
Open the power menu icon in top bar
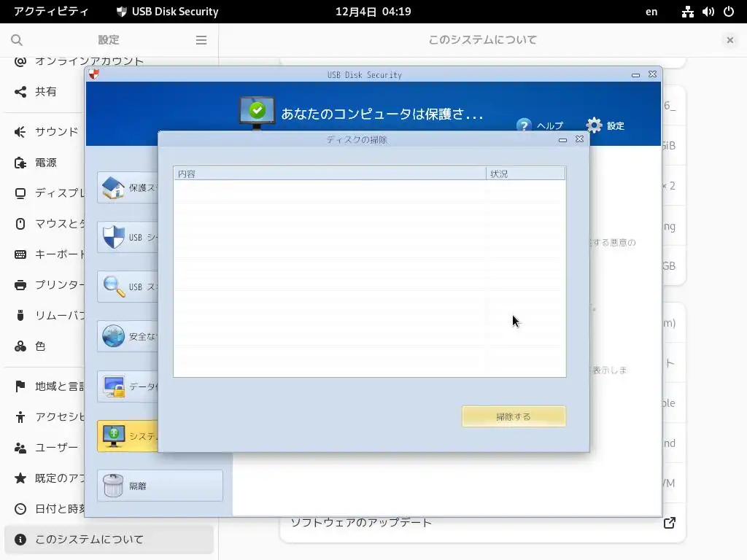point(729,12)
